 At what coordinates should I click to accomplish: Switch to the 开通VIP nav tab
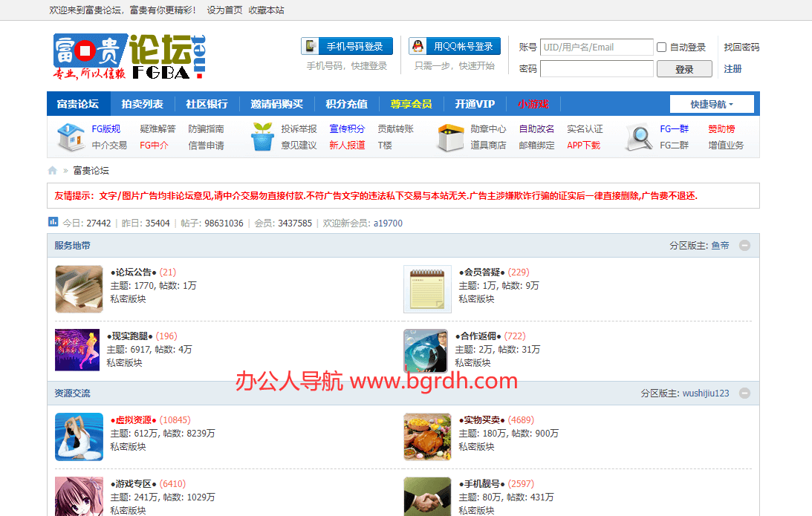475,104
